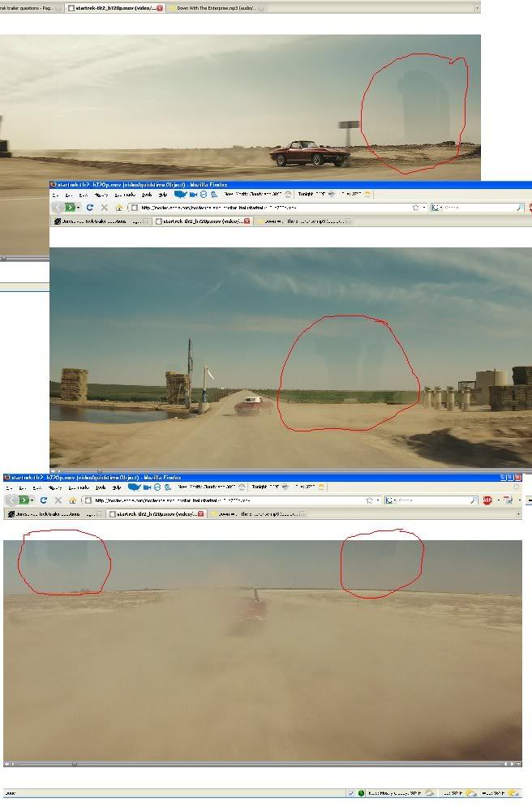Open bookmark star dropdown in bottom window

click(378, 500)
